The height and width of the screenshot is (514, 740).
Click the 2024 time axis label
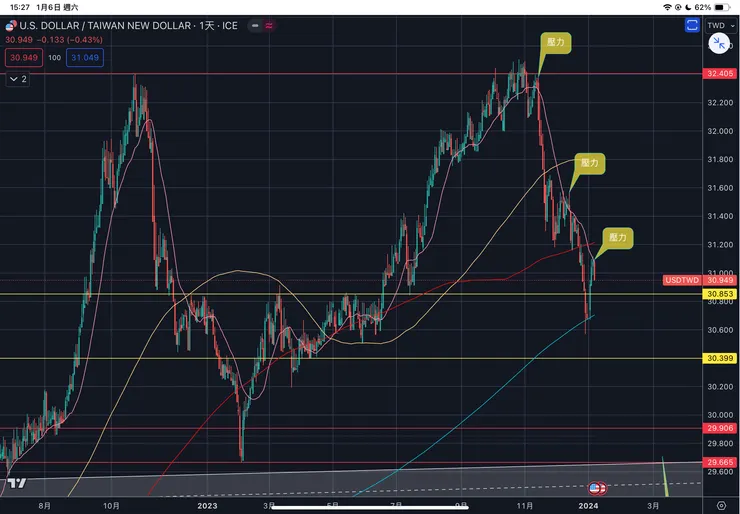click(x=588, y=506)
